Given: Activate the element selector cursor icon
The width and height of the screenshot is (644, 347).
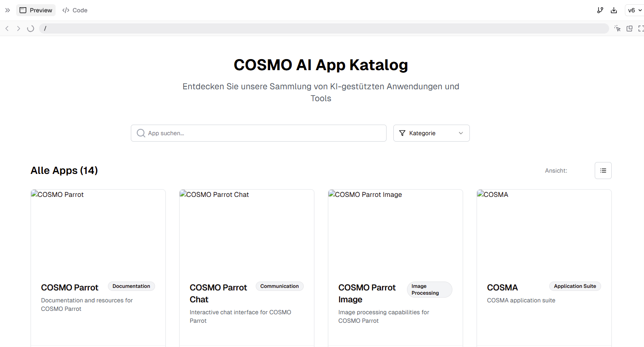Looking at the screenshot, I should pos(617,28).
